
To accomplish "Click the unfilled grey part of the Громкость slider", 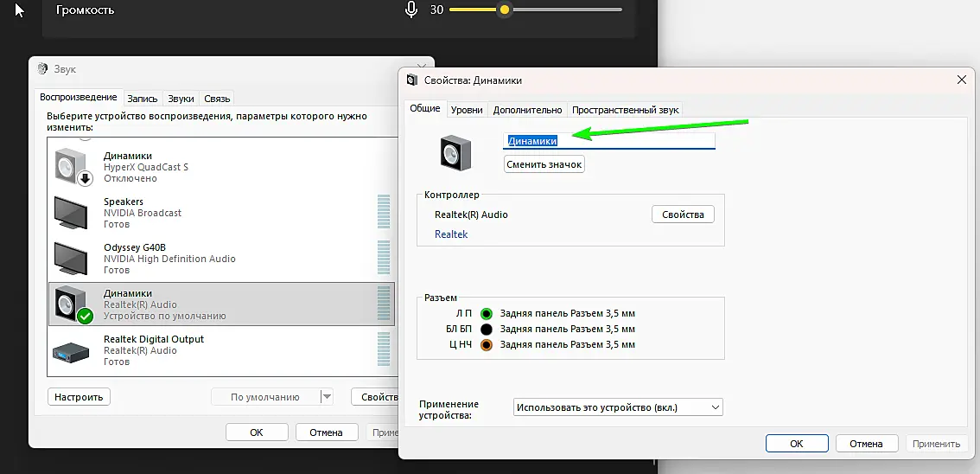I will click(566, 10).
